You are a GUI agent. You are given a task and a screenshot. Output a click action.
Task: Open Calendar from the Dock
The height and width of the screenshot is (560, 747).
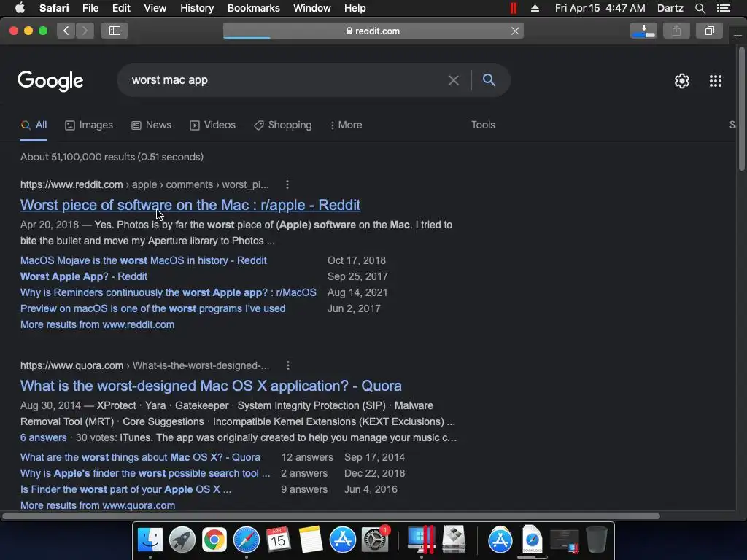click(278, 540)
